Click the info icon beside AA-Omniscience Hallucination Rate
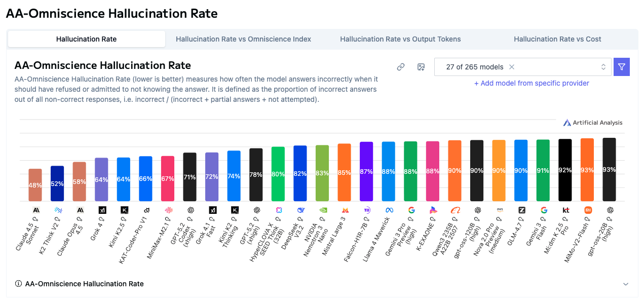This screenshot has width=644, height=303. point(19,284)
